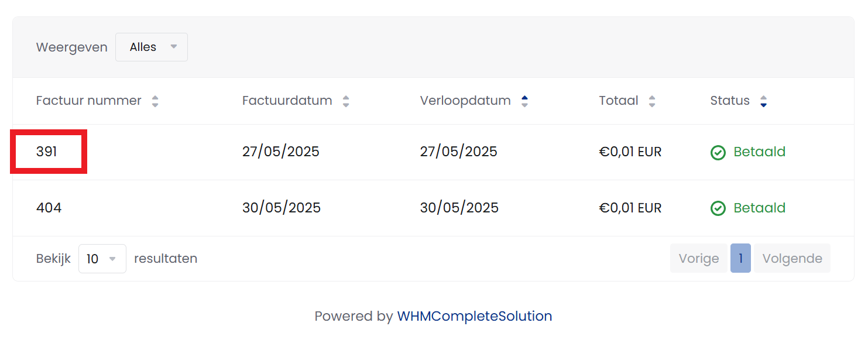Open the WHMCompleteSolution link
The width and height of the screenshot is (868, 357).
pyautogui.click(x=475, y=317)
